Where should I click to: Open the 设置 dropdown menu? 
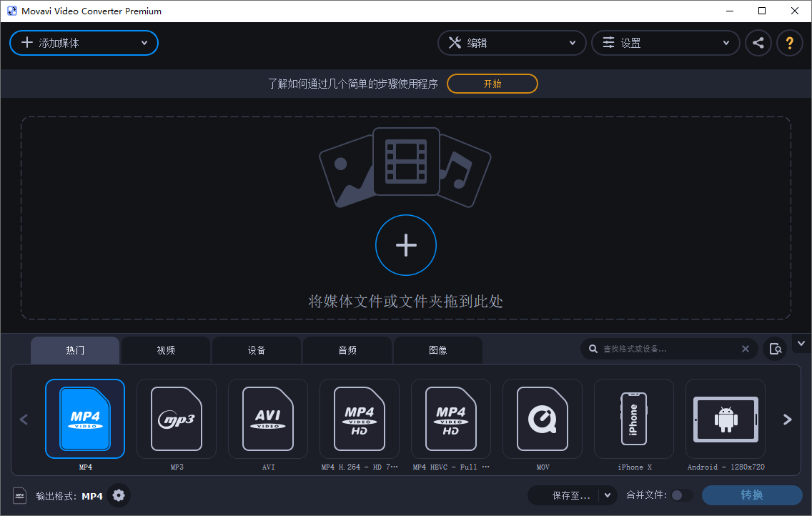tap(665, 43)
